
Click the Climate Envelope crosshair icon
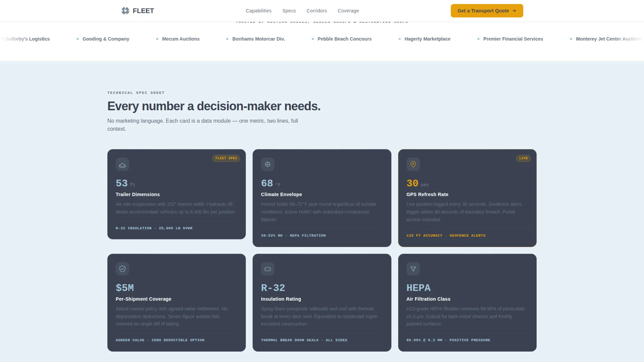tap(268, 165)
